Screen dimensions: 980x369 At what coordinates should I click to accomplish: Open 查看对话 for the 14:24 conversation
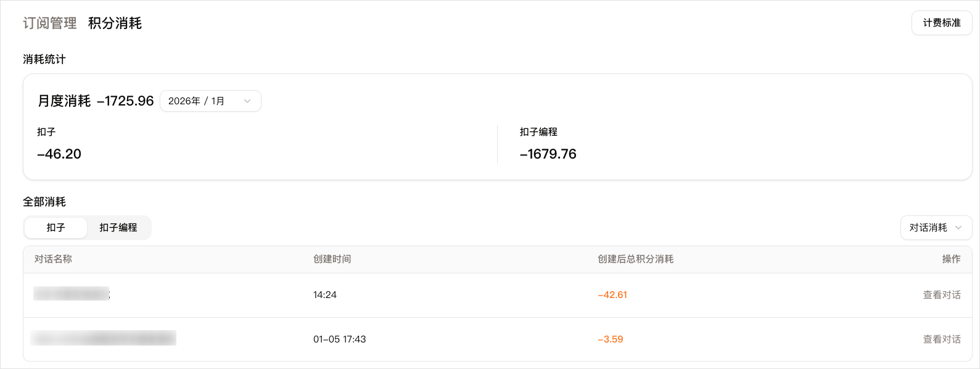941,295
